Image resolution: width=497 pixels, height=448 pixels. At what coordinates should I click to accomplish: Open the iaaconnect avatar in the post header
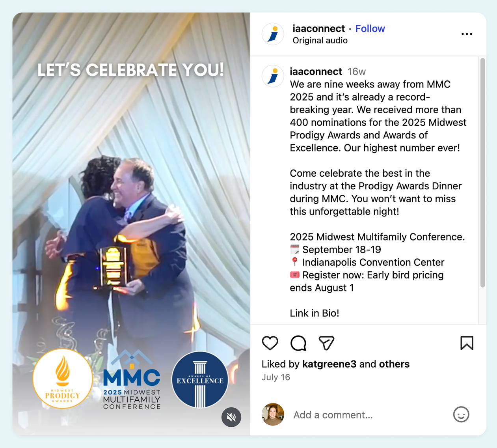click(x=273, y=34)
